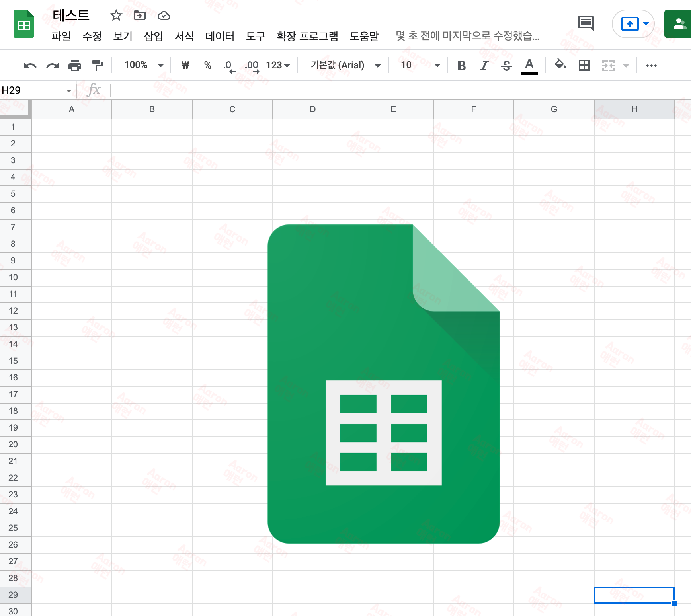The height and width of the screenshot is (616, 691).
Task: Click the merge cells icon
Action: tap(608, 66)
